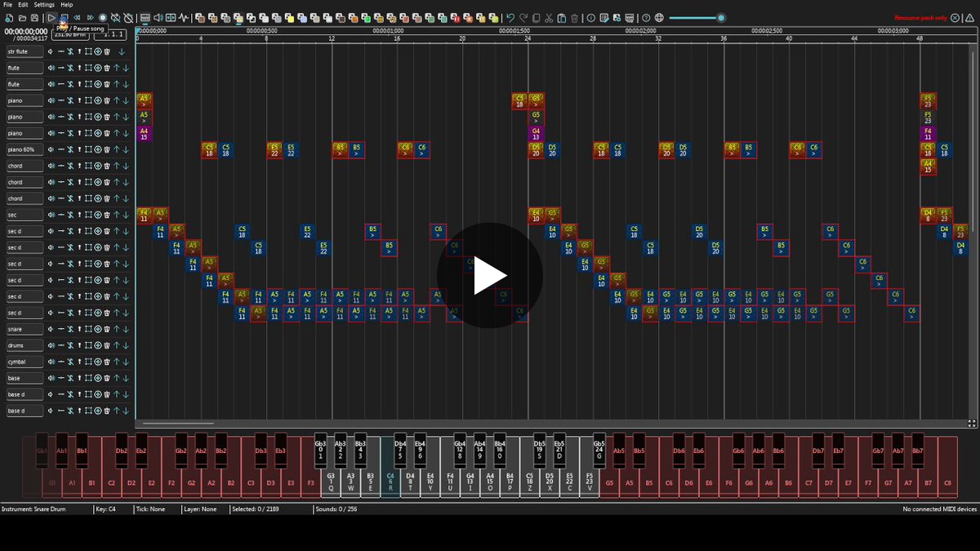Toggle solo for the piano 60% layer

coord(79,149)
